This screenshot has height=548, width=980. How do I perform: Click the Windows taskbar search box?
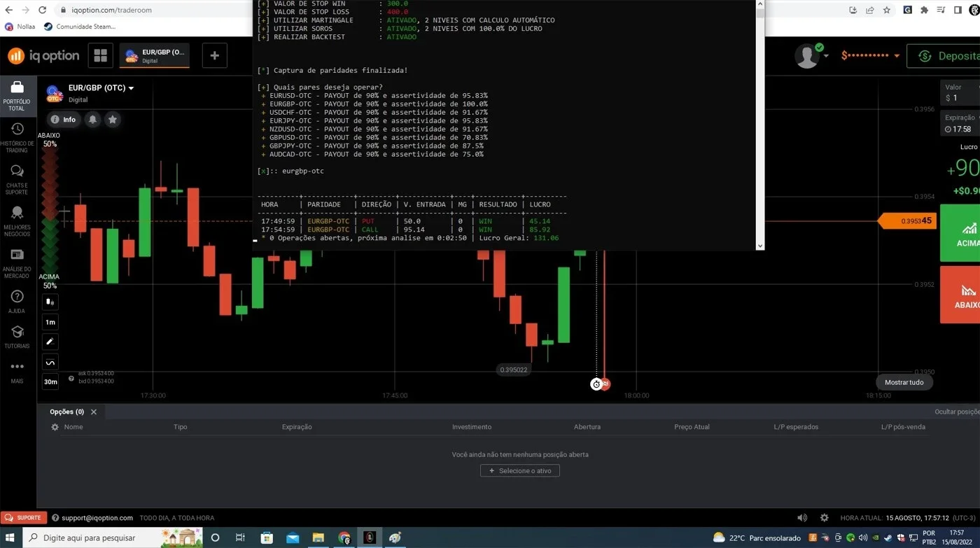(113, 538)
